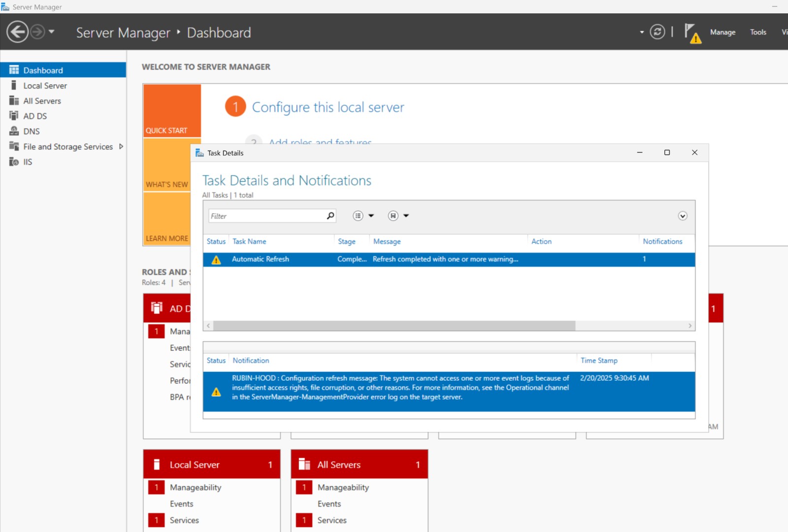Open Local Server tile header
The image size is (788, 532).
[x=212, y=464]
